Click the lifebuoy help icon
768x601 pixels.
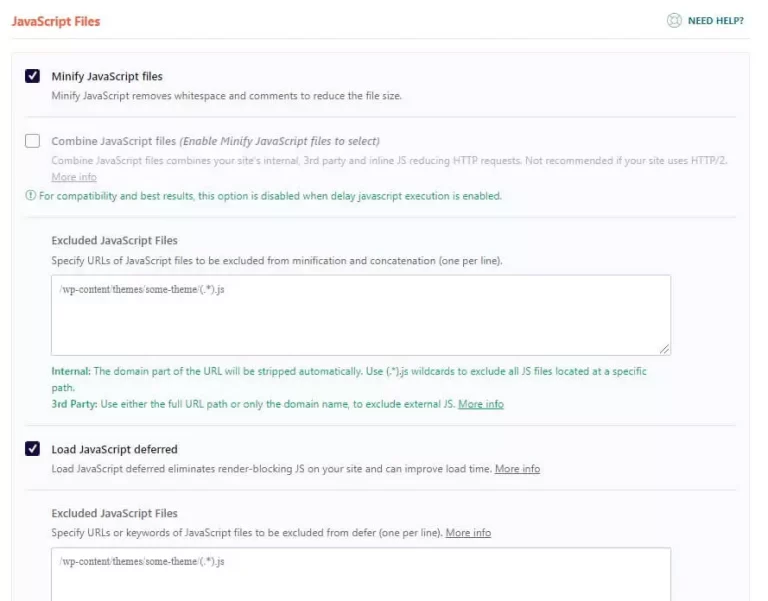coord(674,21)
